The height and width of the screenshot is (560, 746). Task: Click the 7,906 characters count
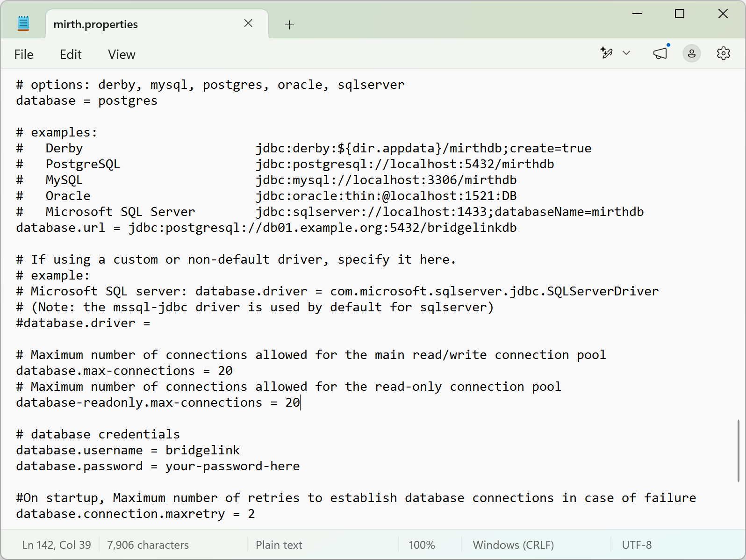click(148, 545)
